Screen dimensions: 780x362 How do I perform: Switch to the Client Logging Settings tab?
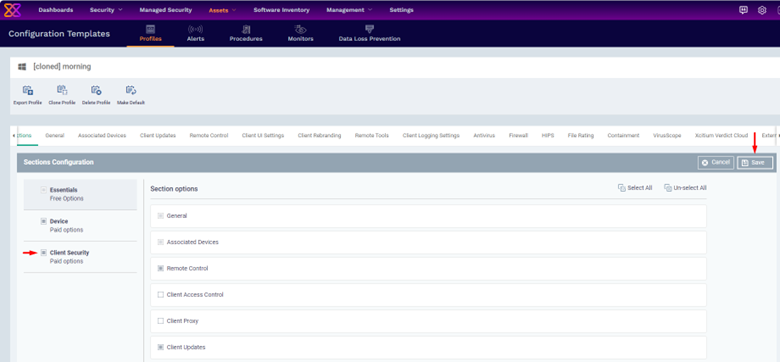tap(431, 136)
